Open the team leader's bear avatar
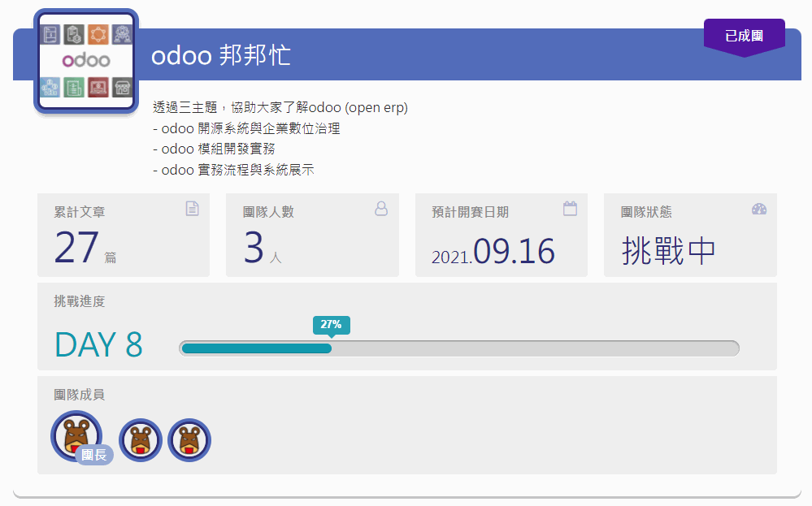Image resolution: width=812 pixels, height=506 pixels. (x=75, y=435)
